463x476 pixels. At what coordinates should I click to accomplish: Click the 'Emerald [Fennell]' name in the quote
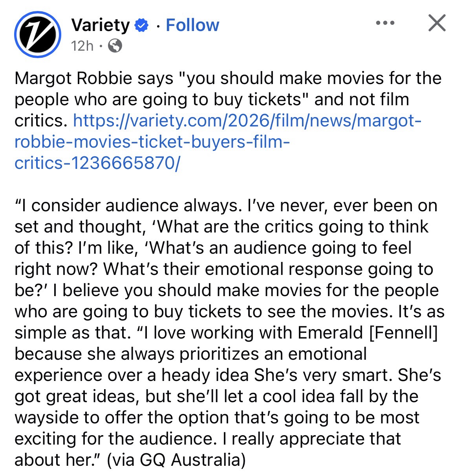[368, 333]
